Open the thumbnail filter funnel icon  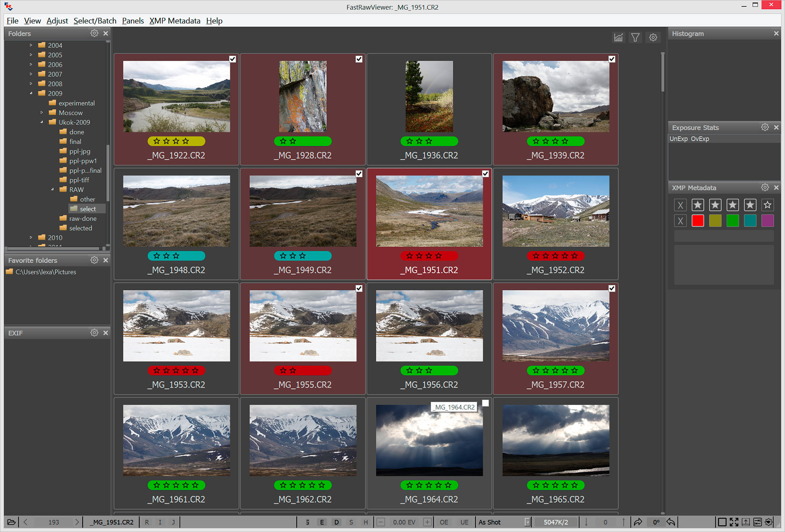[x=635, y=38]
